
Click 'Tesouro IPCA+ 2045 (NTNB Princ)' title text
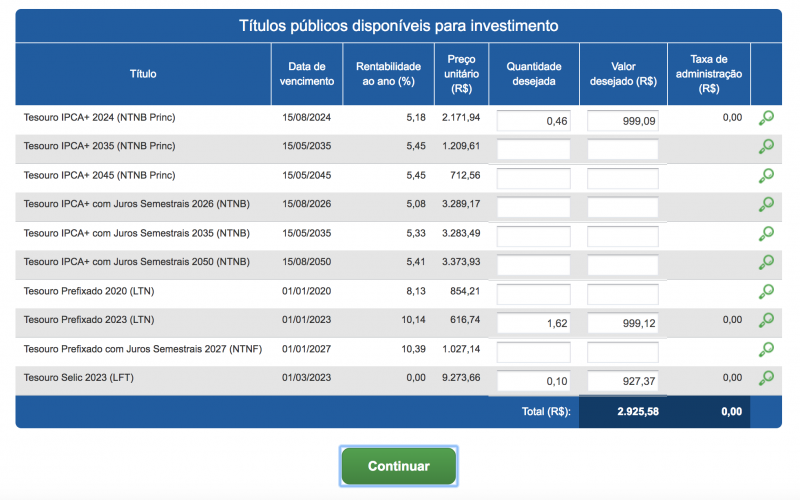point(99,175)
